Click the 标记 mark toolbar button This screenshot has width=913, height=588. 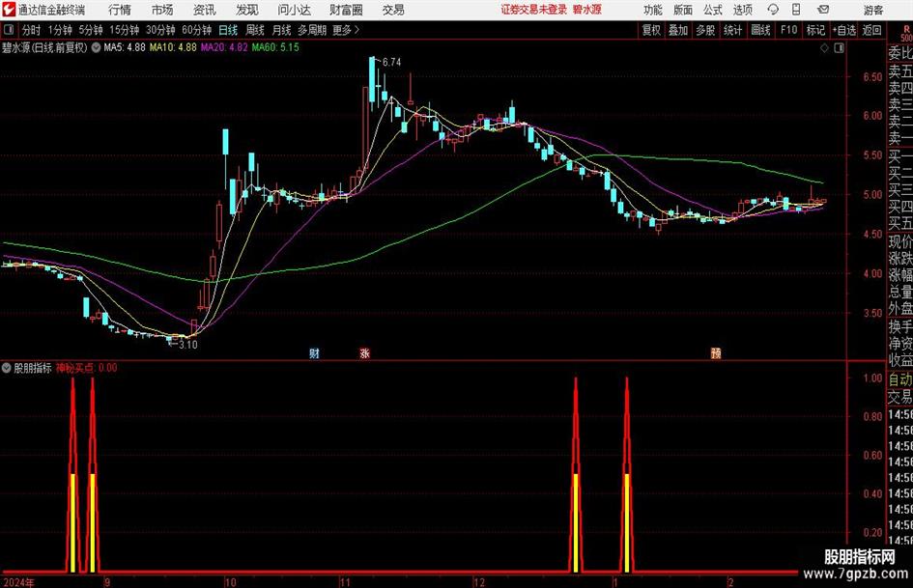[815, 30]
